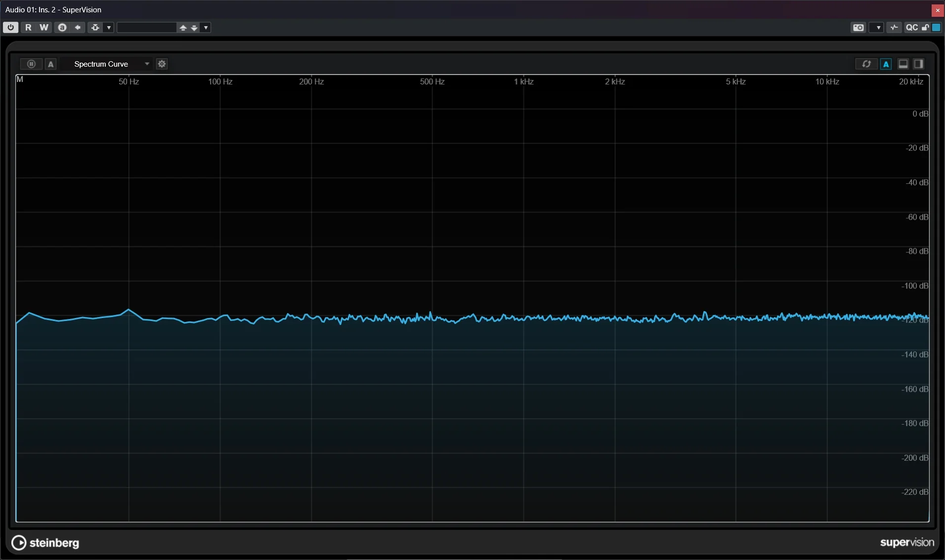
Task: Click the side-chain routing icon
Action: (x=95, y=28)
